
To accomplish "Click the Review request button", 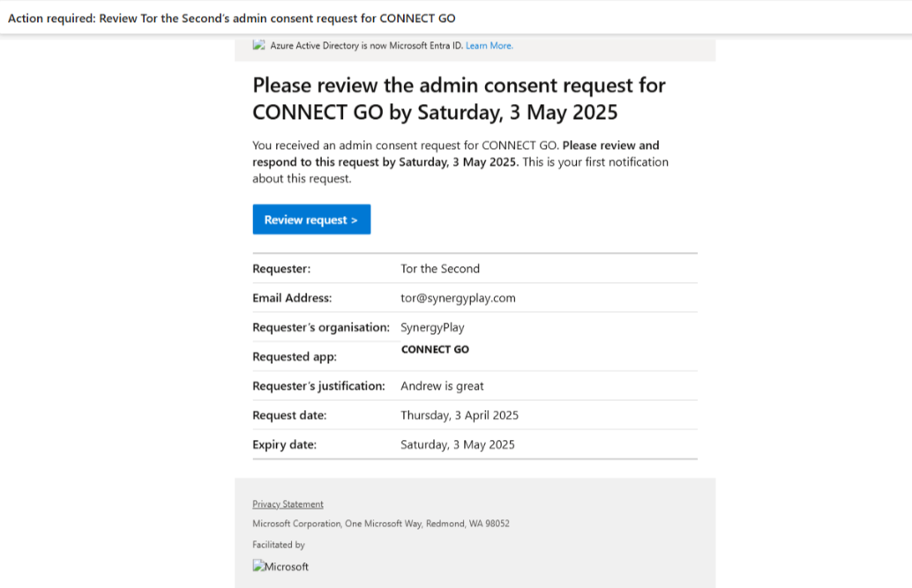I will [x=311, y=220].
